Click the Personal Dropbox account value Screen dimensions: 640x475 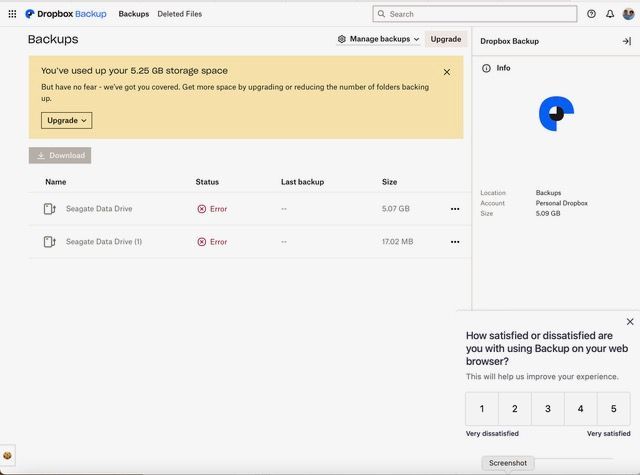click(562, 203)
